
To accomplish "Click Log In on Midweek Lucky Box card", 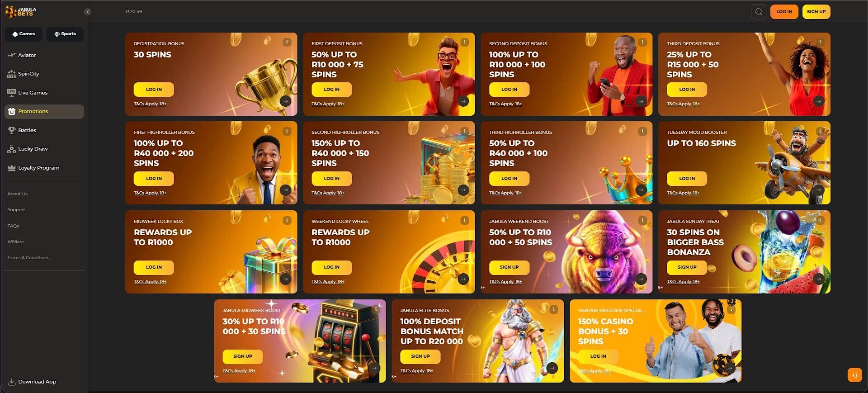I will point(154,267).
